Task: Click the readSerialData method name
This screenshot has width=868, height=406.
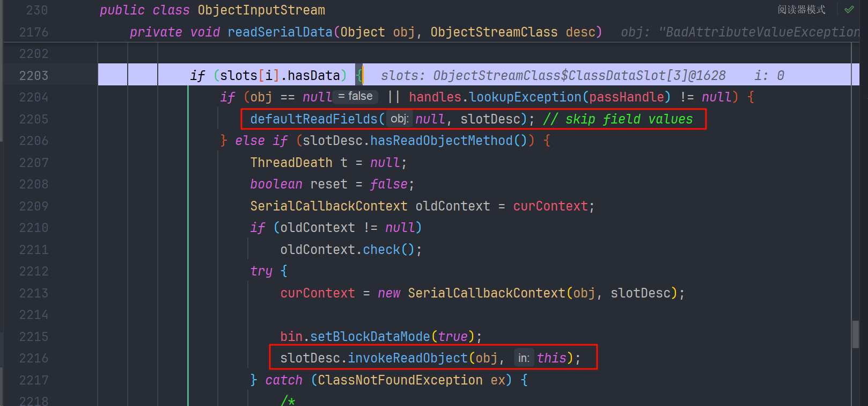Action: (280, 32)
